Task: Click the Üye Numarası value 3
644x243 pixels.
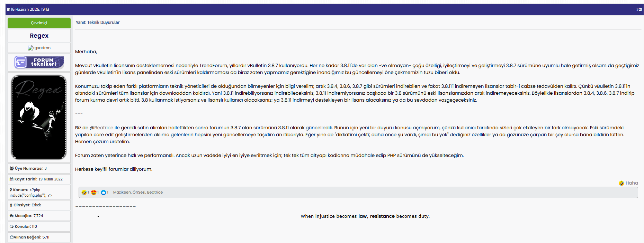Action: 45,168
